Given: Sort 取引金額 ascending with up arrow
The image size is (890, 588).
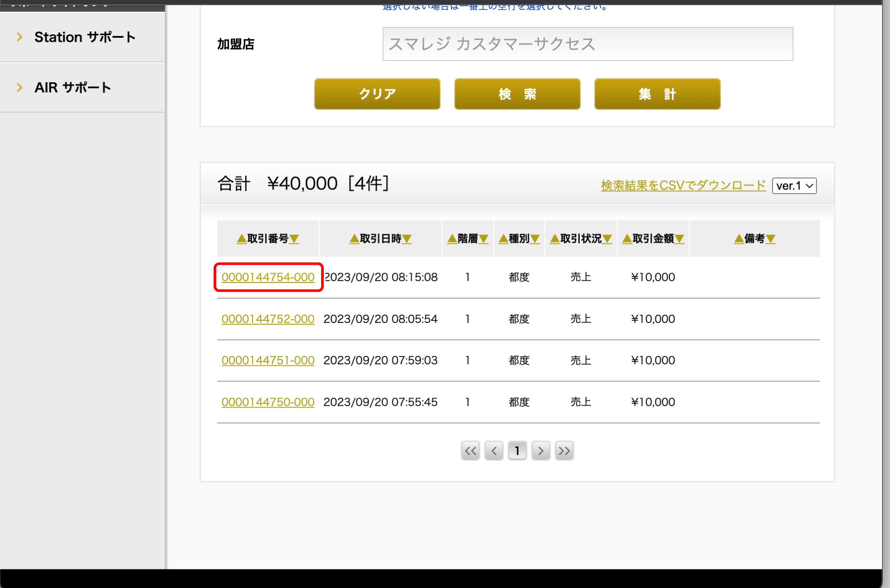Looking at the screenshot, I should (x=627, y=239).
